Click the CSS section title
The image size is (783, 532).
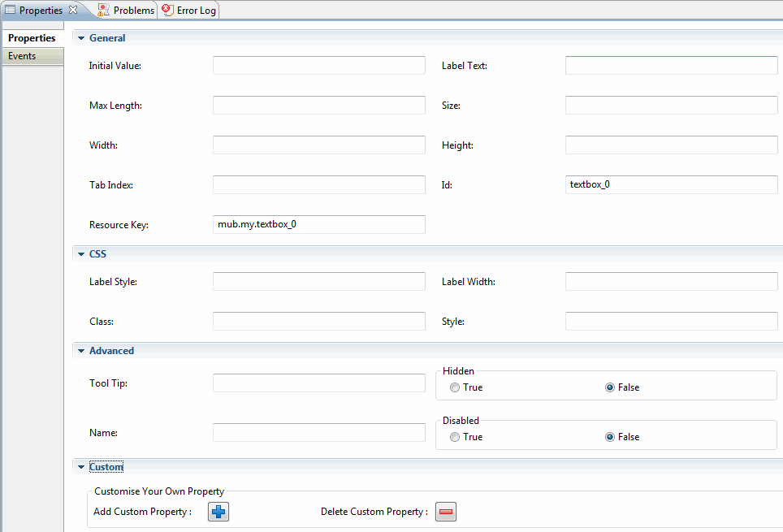click(97, 253)
